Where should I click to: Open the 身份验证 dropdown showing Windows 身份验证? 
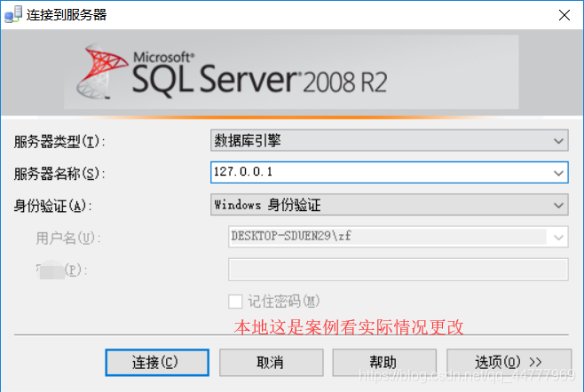(x=390, y=205)
